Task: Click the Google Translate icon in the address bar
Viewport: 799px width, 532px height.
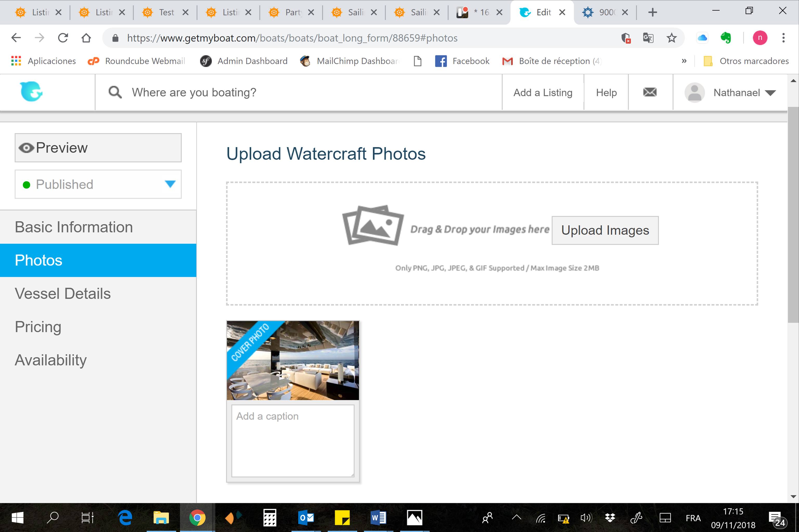Action: pyautogui.click(x=648, y=38)
